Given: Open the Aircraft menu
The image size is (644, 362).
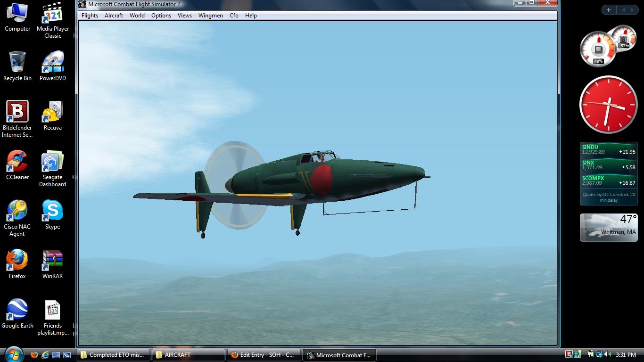Looking at the screenshot, I should (x=114, y=16).
